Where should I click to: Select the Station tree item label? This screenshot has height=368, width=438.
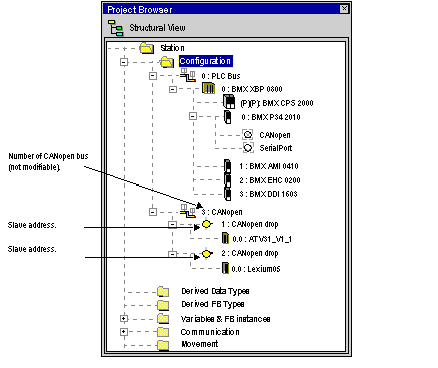172,48
